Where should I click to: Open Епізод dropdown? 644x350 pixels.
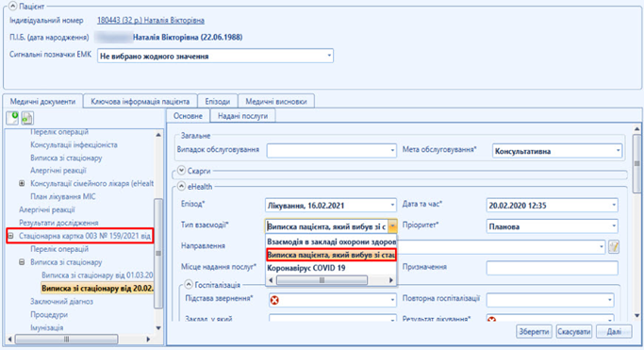[392, 205]
